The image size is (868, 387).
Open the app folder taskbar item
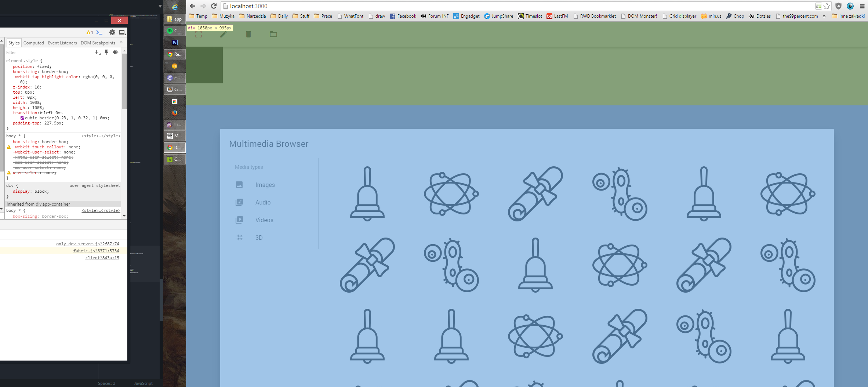click(175, 19)
